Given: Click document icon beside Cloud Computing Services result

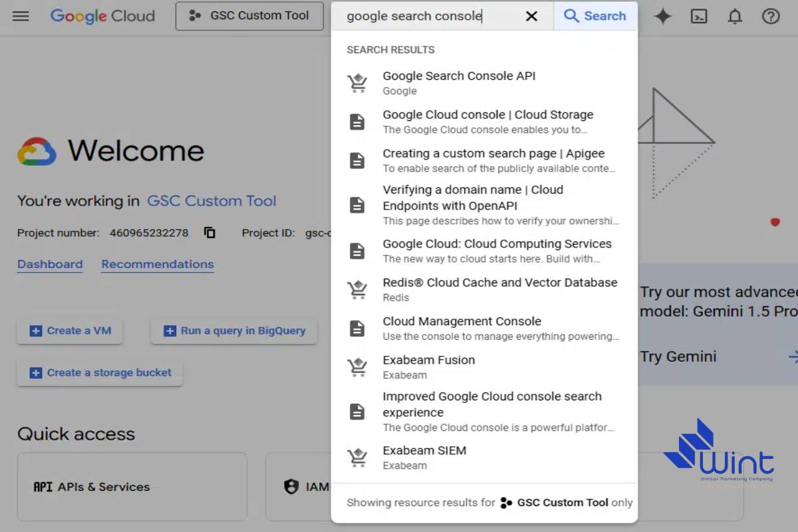Looking at the screenshot, I should pos(357,251).
